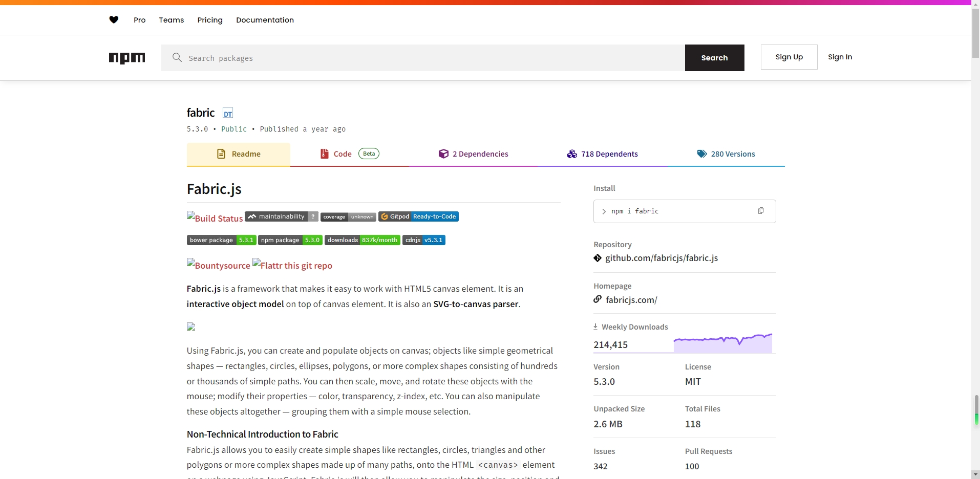Click the scrollbar up arrow

pyautogui.click(x=976, y=3)
